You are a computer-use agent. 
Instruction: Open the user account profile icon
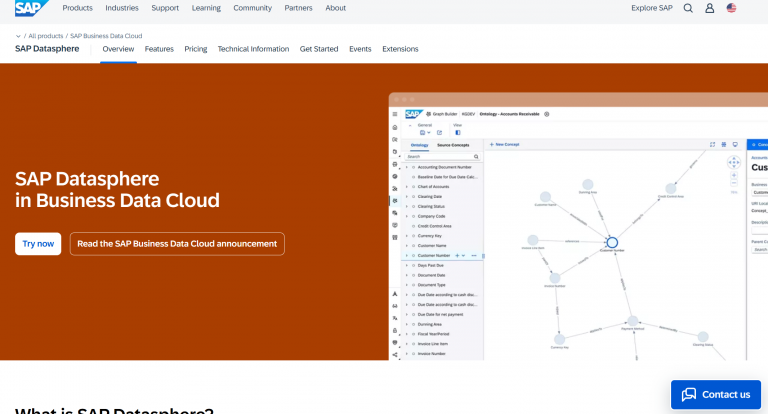click(x=709, y=8)
